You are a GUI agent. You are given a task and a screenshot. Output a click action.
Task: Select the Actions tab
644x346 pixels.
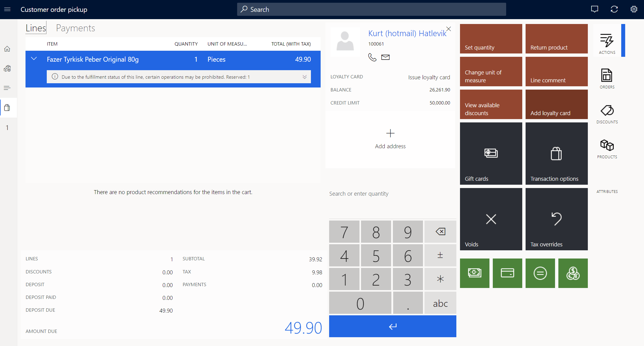tap(607, 43)
